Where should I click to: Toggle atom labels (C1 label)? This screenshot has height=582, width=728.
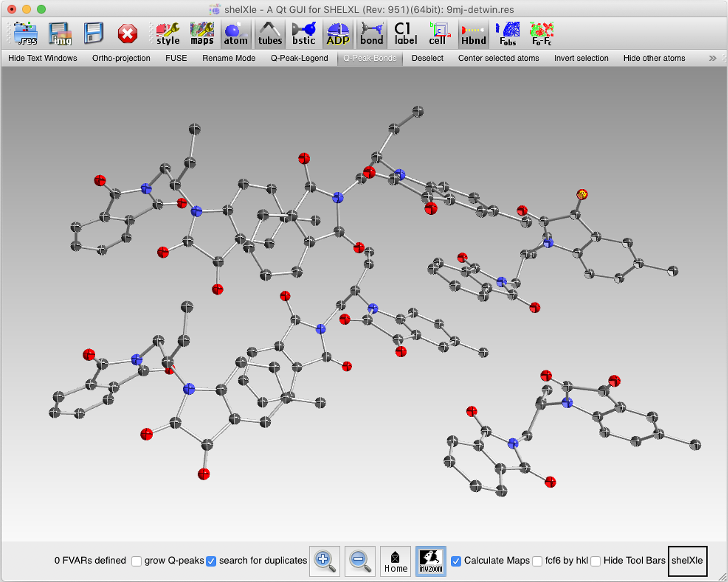[x=405, y=33]
